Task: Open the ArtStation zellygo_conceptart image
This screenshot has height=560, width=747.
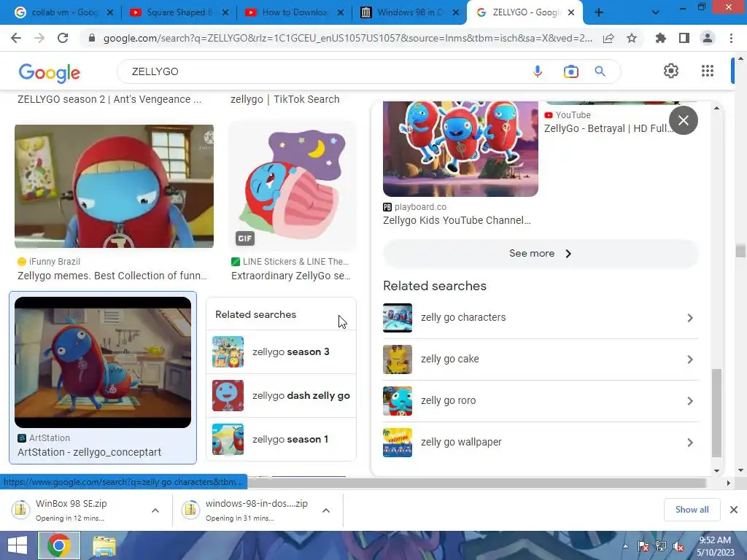Action: pos(103,362)
